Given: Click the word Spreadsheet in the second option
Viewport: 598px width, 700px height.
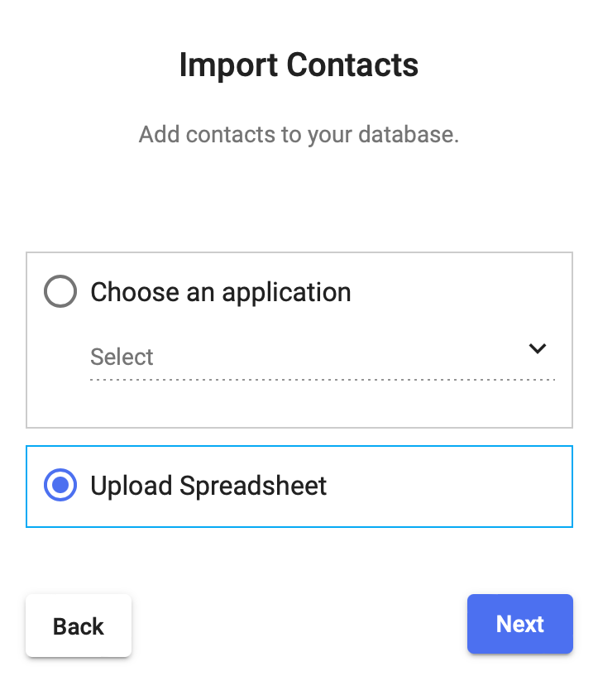Looking at the screenshot, I should [253, 486].
